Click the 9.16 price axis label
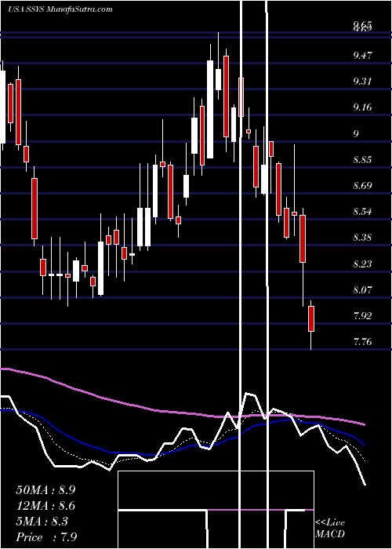The height and width of the screenshot is (549, 392). click(362, 107)
